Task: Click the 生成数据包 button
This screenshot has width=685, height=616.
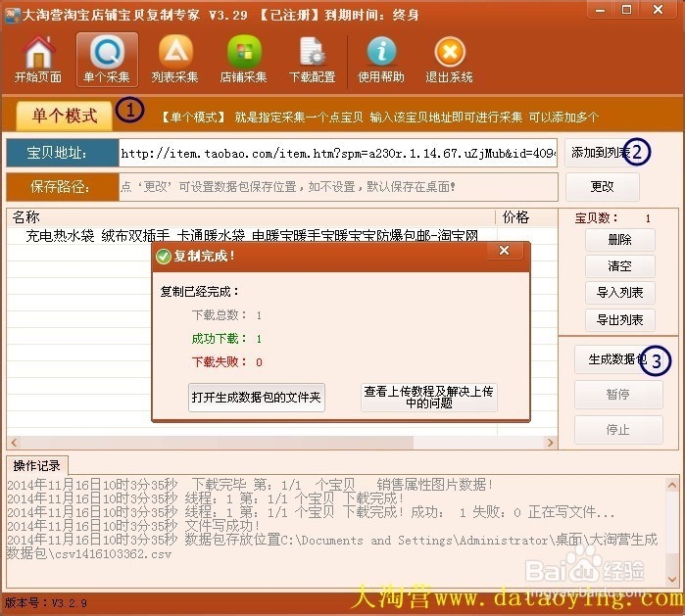Action: (617, 359)
